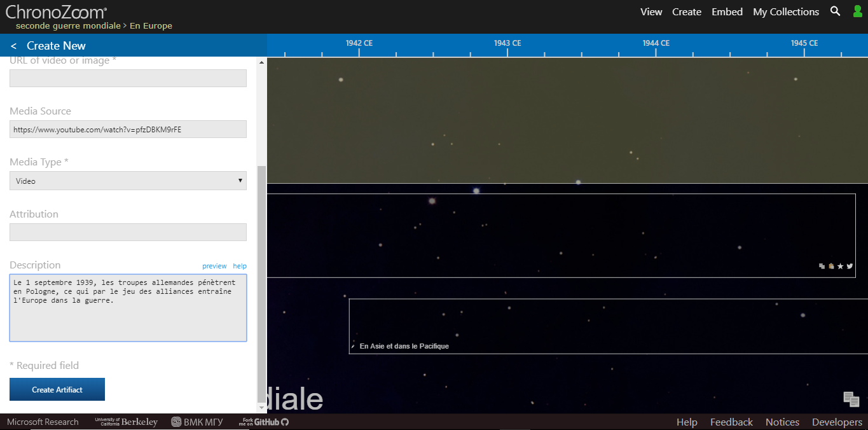Click the search magnifier icon

[x=836, y=11]
